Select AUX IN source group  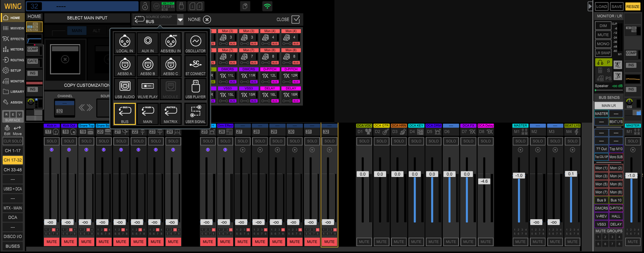click(x=148, y=43)
